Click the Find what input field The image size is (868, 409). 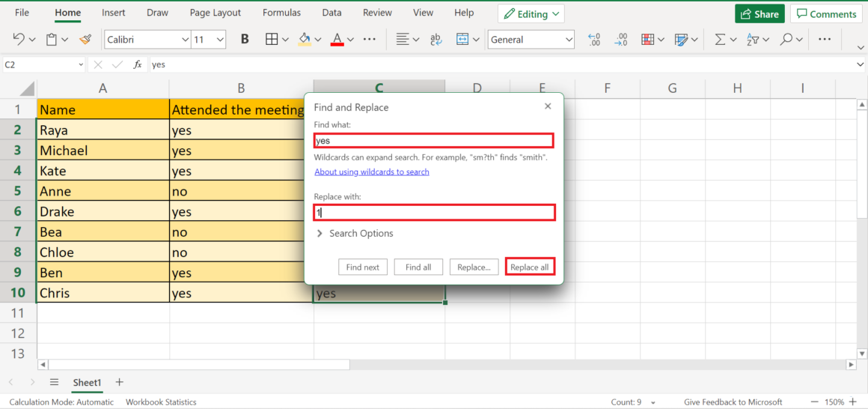pos(433,140)
